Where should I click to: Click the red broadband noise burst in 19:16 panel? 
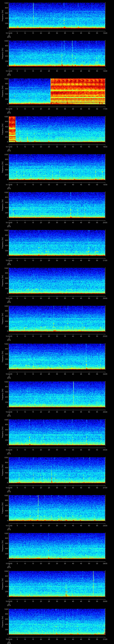78,91
